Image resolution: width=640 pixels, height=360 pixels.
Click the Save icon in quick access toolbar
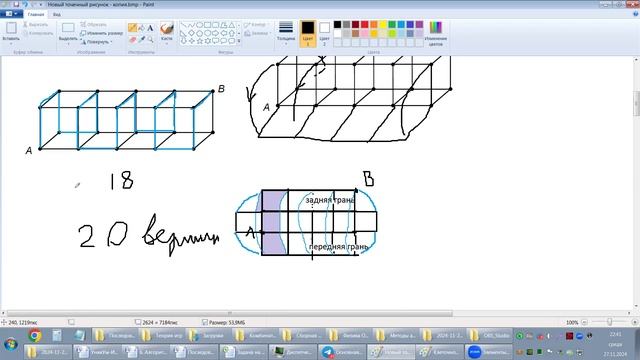pyautogui.click(x=16, y=4)
